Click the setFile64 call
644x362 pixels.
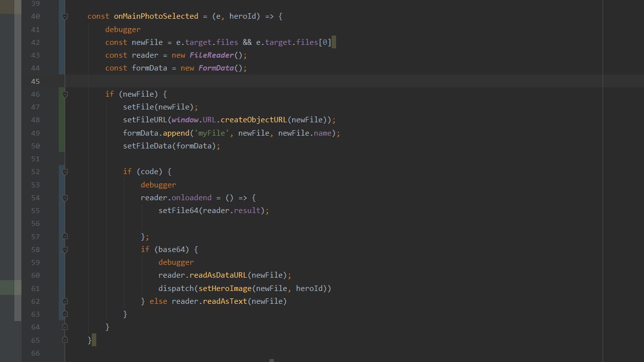(178, 211)
